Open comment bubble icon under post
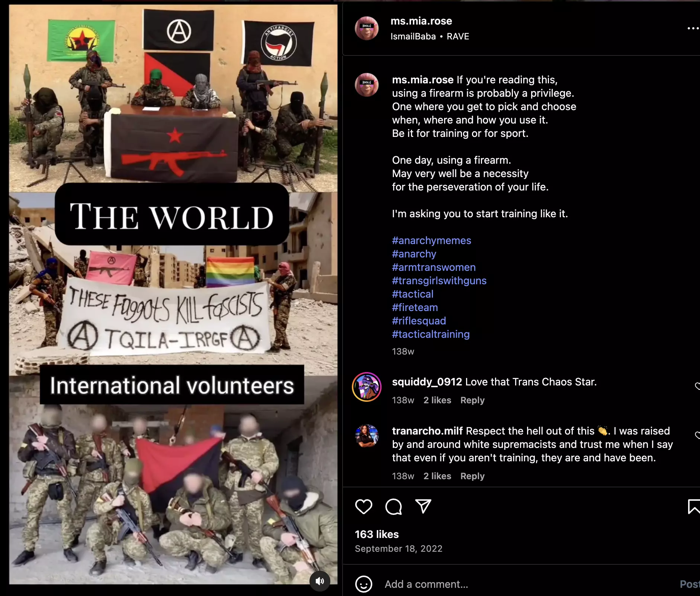 click(x=394, y=506)
